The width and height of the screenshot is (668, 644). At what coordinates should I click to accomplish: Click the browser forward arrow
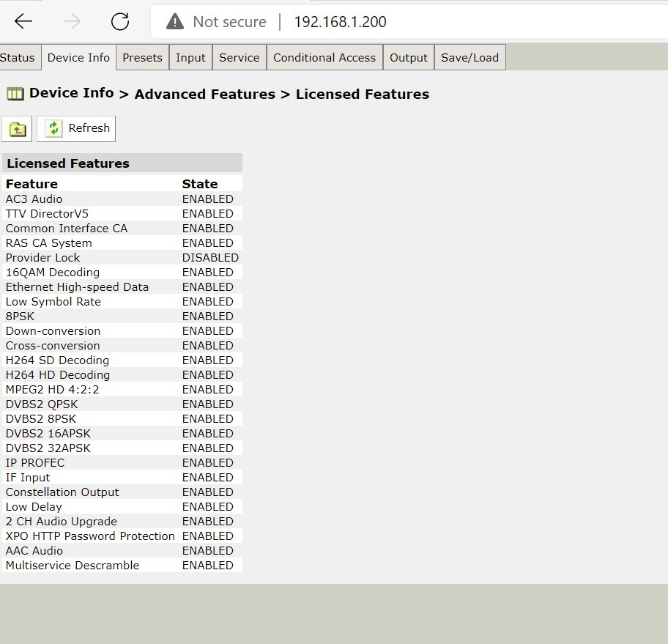click(71, 21)
